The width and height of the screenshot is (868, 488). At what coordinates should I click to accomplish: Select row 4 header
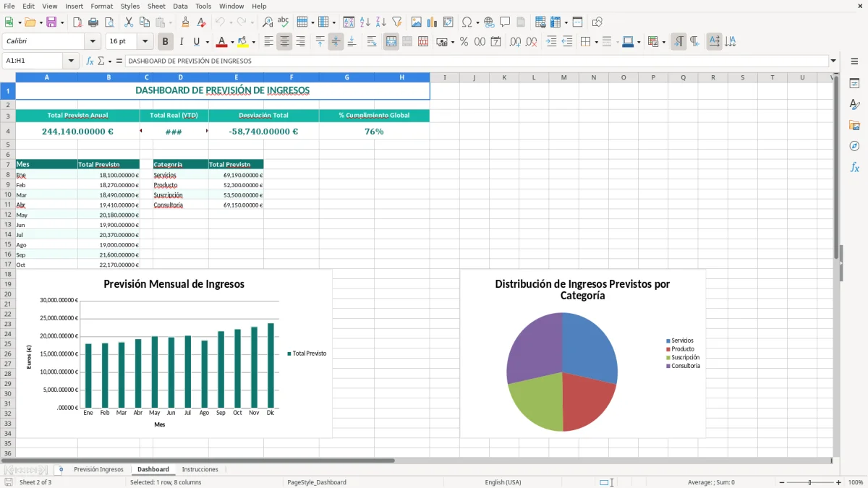point(8,132)
